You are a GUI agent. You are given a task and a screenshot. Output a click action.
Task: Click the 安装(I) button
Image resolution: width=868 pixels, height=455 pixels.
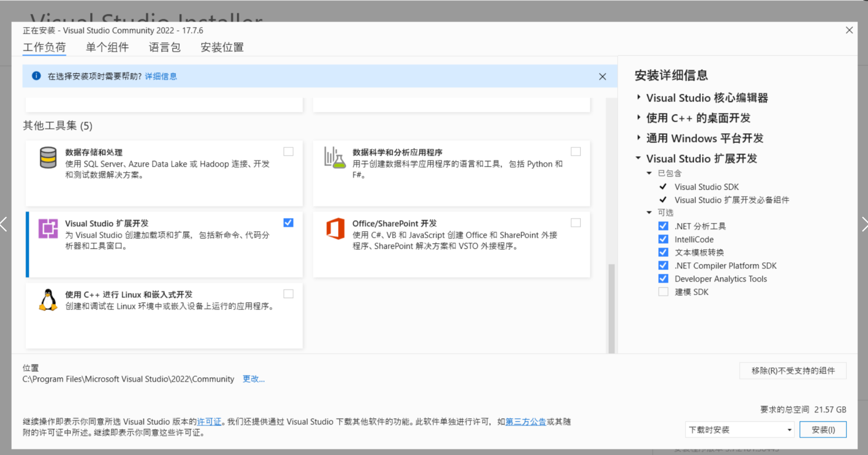tap(823, 430)
